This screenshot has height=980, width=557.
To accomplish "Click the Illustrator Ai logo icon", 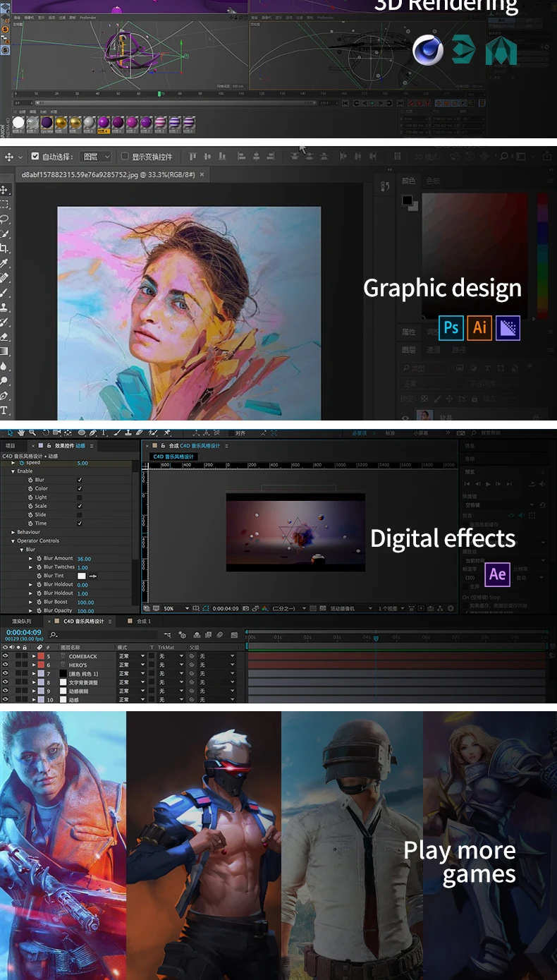I will (479, 327).
